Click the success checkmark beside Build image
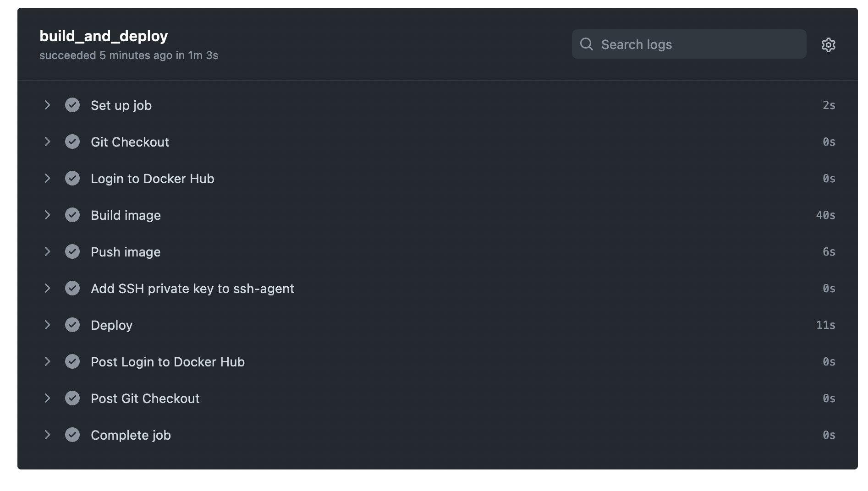 click(72, 215)
